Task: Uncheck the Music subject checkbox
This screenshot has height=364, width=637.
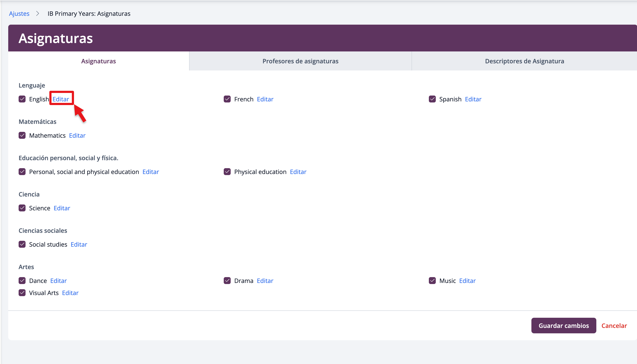Action: (x=432, y=281)
